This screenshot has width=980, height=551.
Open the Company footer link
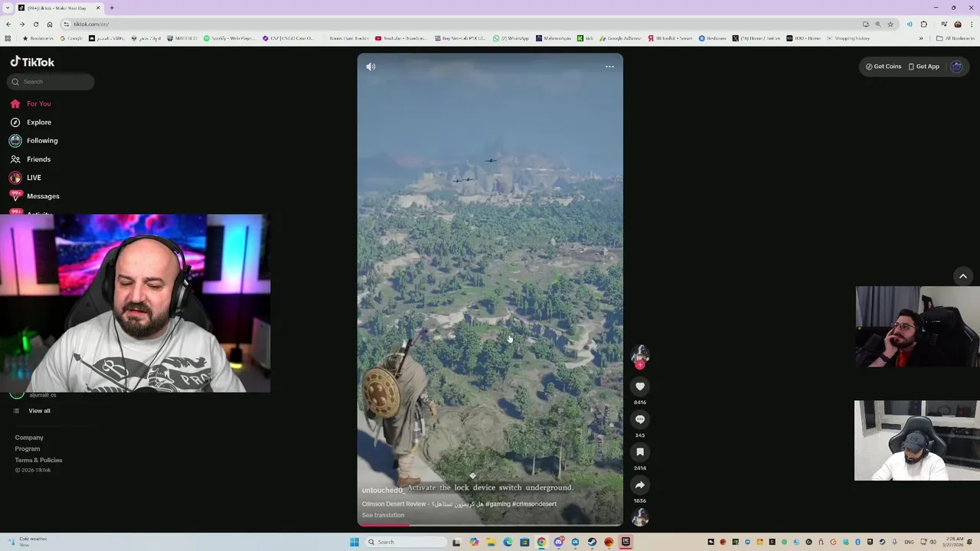click(x=29, y=438)
